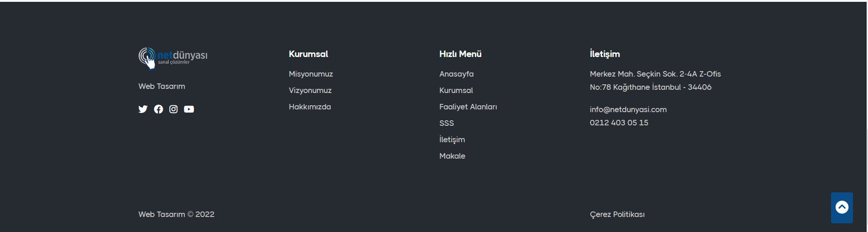The image size is (868, 232).
Task: Click the Web Tasarım link under logo
Action: pyautogui.click(x=161, y=86)
